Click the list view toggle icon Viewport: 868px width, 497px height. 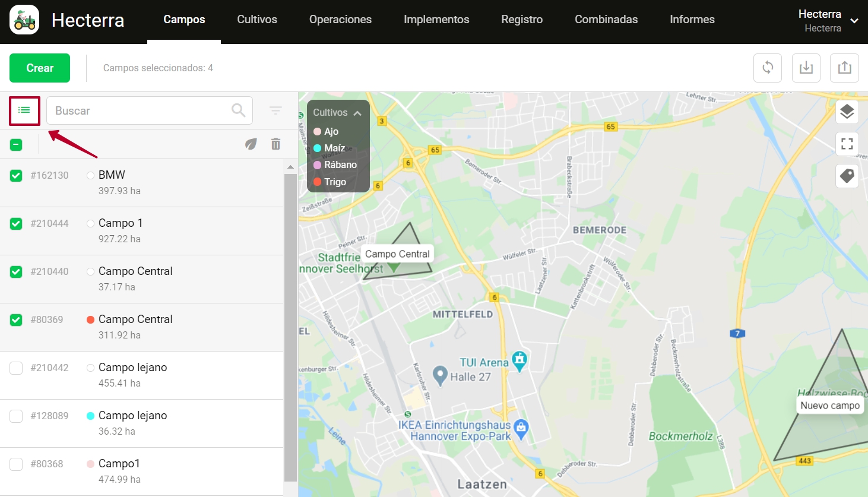pos(24,110)
